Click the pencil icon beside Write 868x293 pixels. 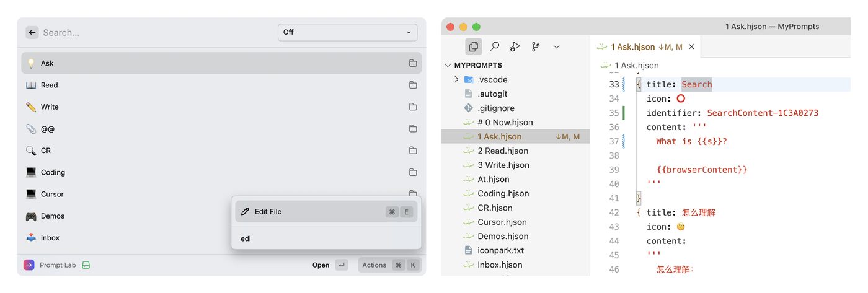pos(31,107)
